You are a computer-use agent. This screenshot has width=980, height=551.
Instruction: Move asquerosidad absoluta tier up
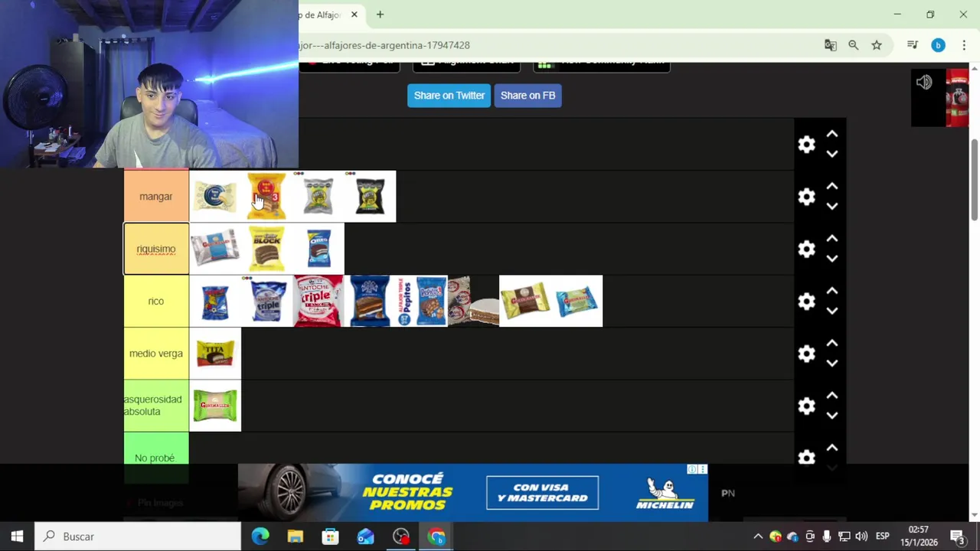tap(832, 396)
